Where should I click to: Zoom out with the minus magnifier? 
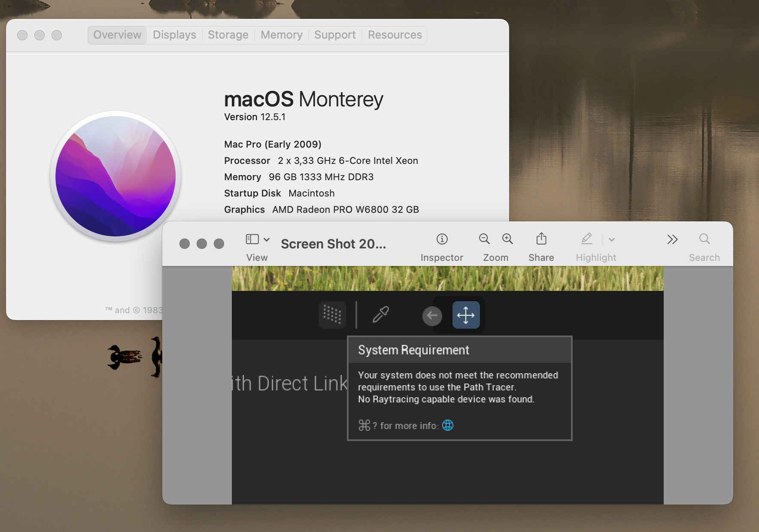[x=484, y=239]
